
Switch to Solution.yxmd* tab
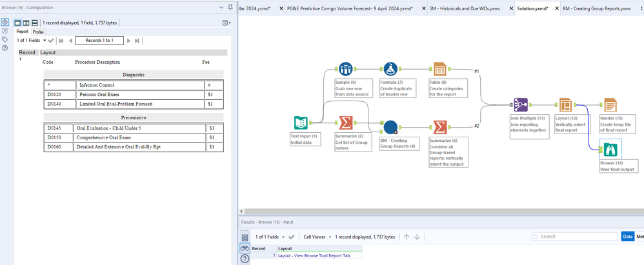[533, 8]
